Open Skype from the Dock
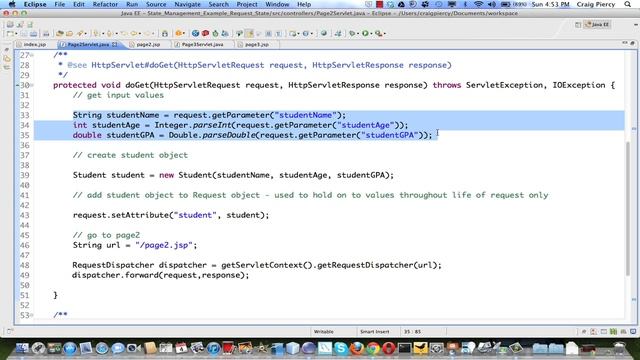Viewport: 640px width, 360px height. [340, 348]
